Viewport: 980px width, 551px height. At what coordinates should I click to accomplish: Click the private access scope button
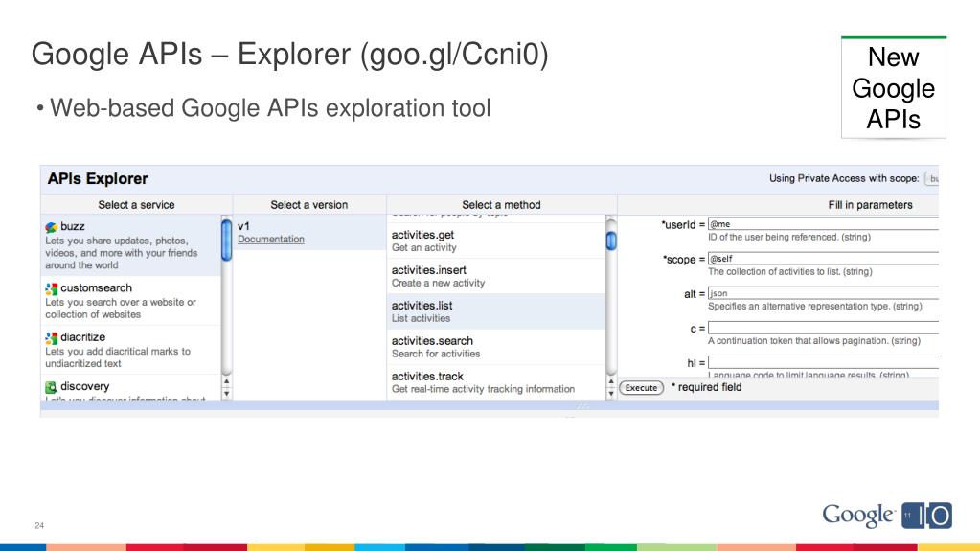(x=932, y=179)
